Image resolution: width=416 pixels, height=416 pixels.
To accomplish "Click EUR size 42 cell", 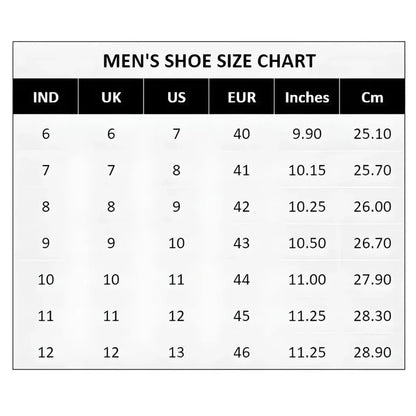I will (x=242, y=207).
